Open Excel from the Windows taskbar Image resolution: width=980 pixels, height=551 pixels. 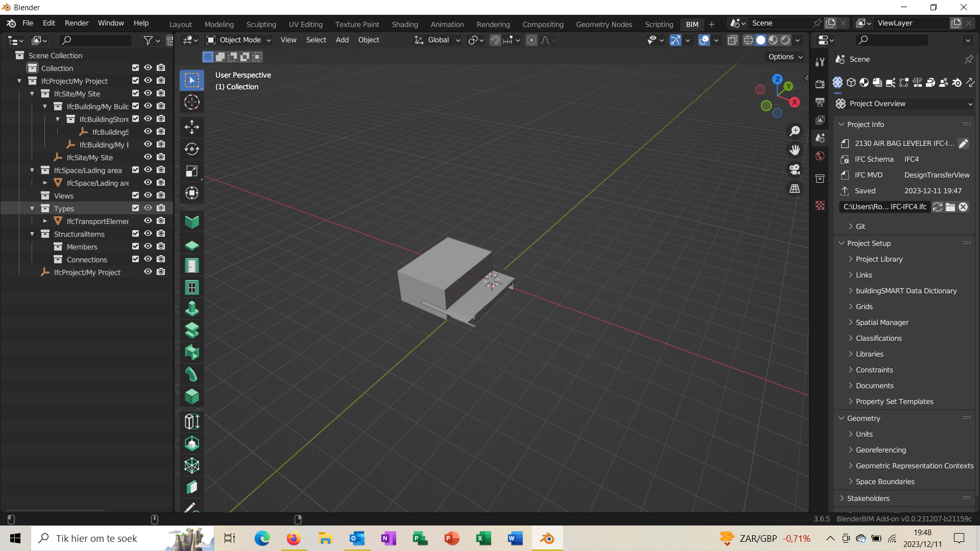point(483,538)
